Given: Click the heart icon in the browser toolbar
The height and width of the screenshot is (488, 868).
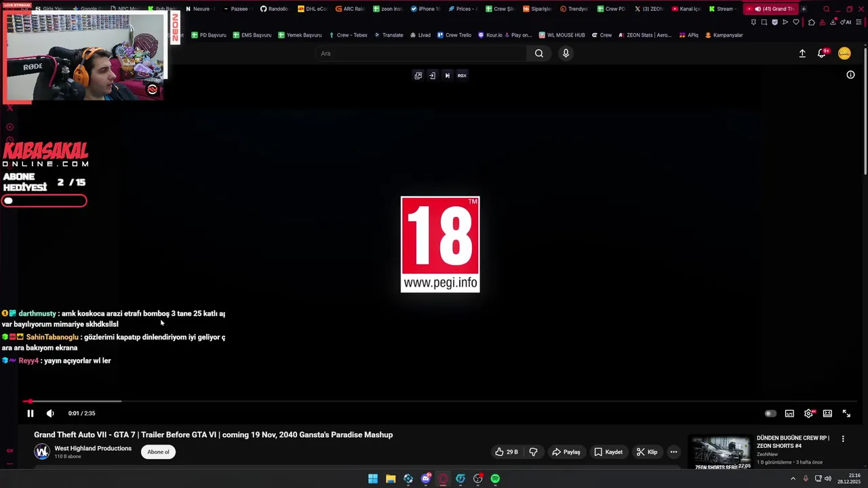Looking at the screenshot, I should click(796, 22).
